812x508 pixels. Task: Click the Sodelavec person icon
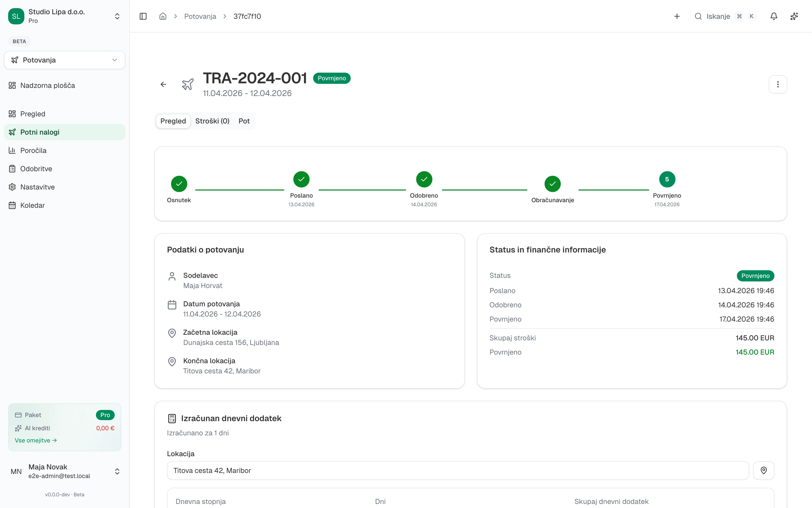tap(172, 277)
